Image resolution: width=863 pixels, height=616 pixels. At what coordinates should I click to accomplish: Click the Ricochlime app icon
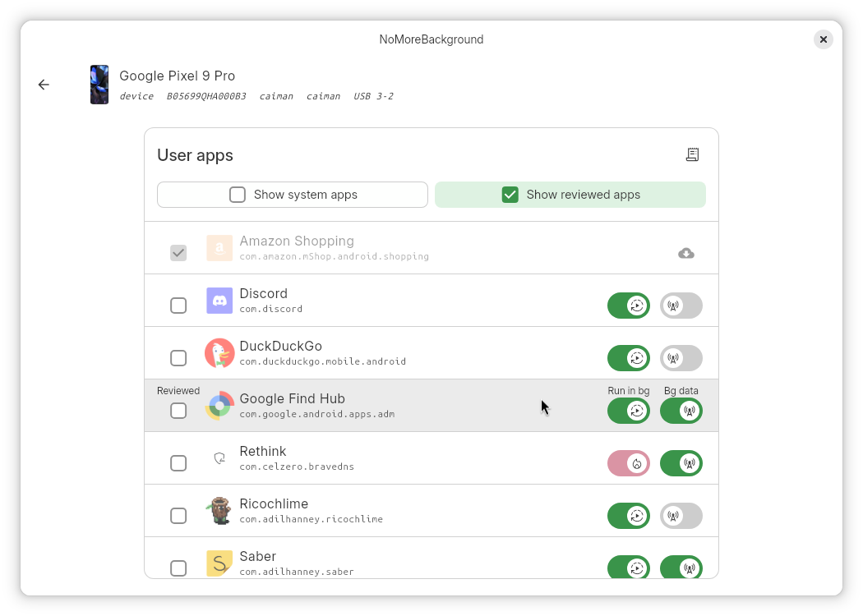pyautogui.click(x=219, y=511)
